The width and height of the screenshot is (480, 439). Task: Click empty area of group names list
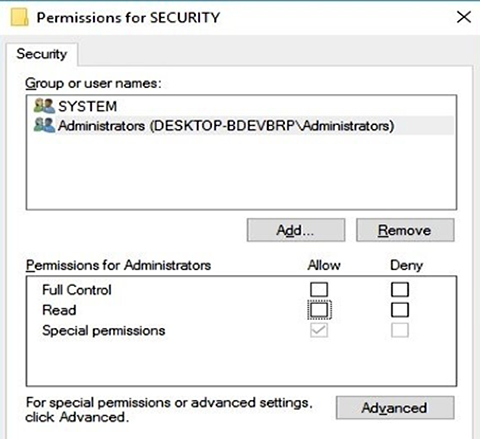pyautogui.click(x=241, y=172)
